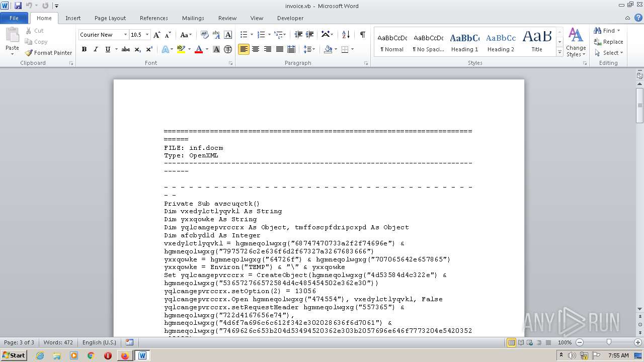Open Chrome from the taskbar
This screenshot has width=644, height=362.
(x=91, y=355)
